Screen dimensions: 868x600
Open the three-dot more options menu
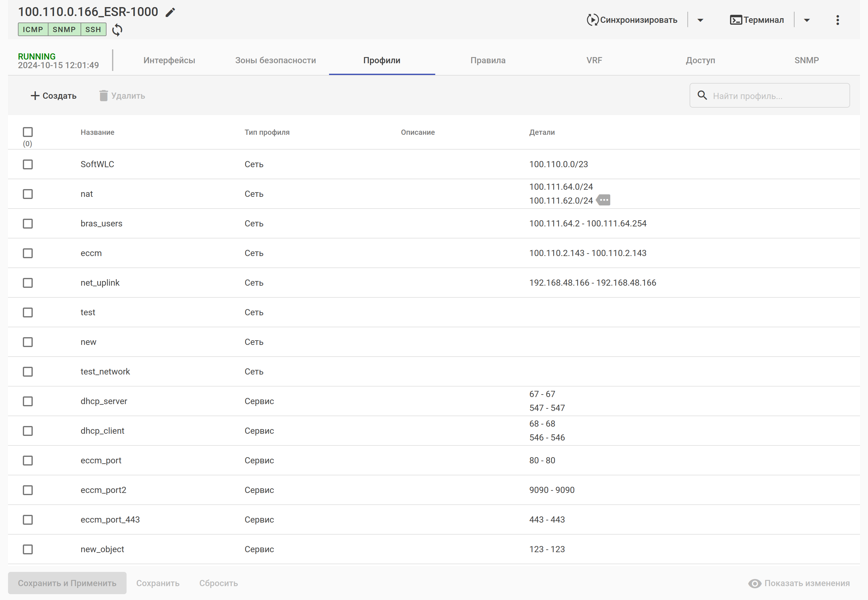tap(837, 20)
